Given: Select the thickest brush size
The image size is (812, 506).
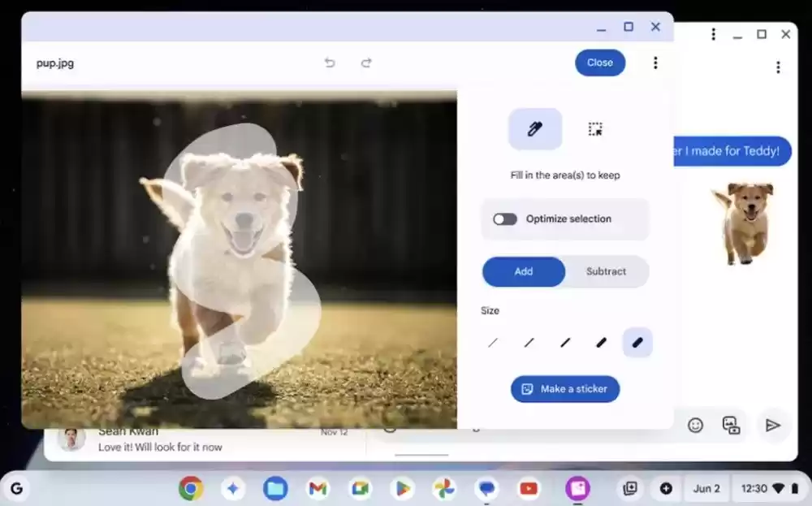Looking at the screenshot, I should tap(637, 342).
